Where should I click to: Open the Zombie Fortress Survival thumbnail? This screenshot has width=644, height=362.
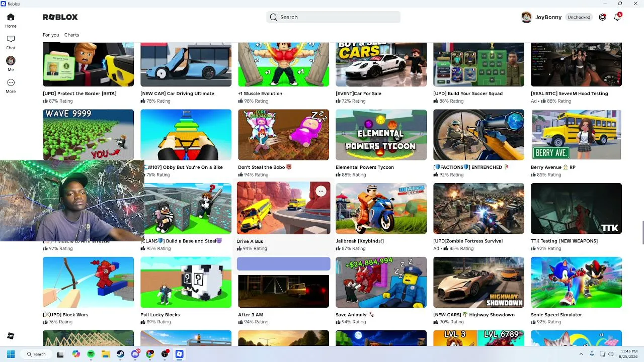point(478,209)
